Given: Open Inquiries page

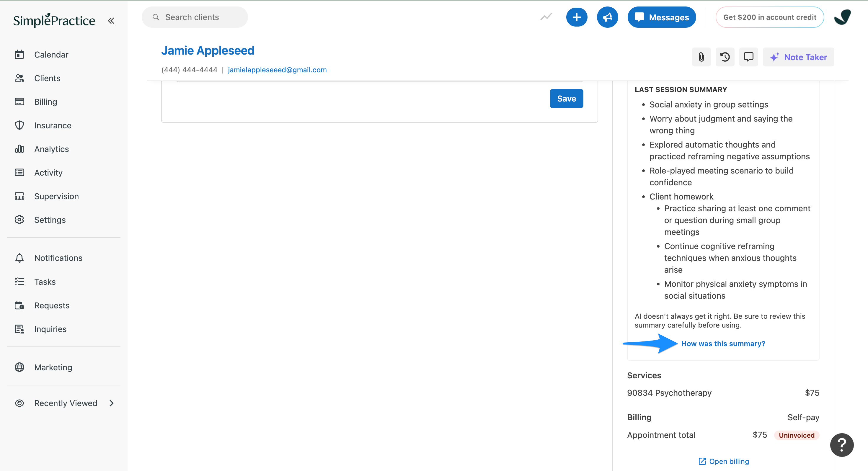Looking at the screenshot, I should pyautogui.click(x=50, y=329).
